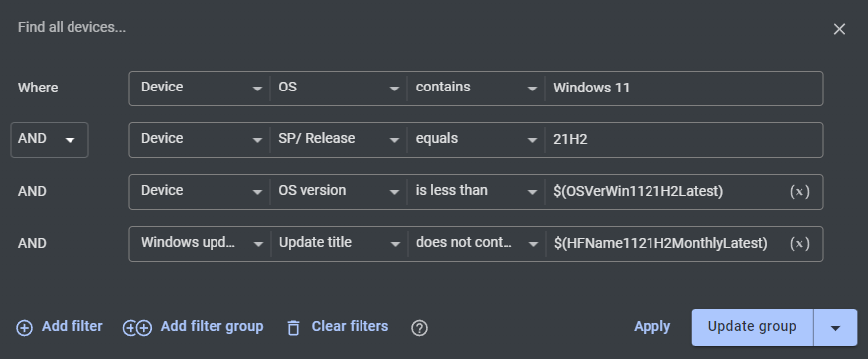Viewport: 868px width, 359px height.
Task: Open the is less than operator dropdown
Action: pos(476,192)
